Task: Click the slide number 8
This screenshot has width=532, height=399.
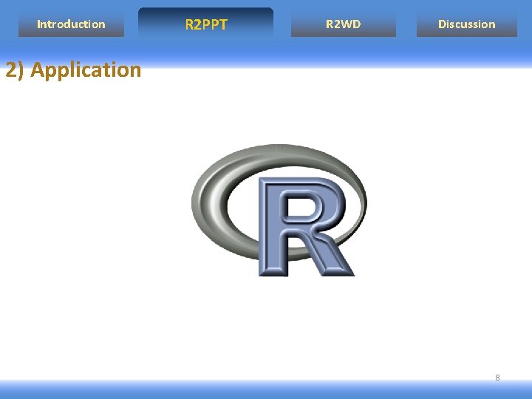Action: click(497, 378)
